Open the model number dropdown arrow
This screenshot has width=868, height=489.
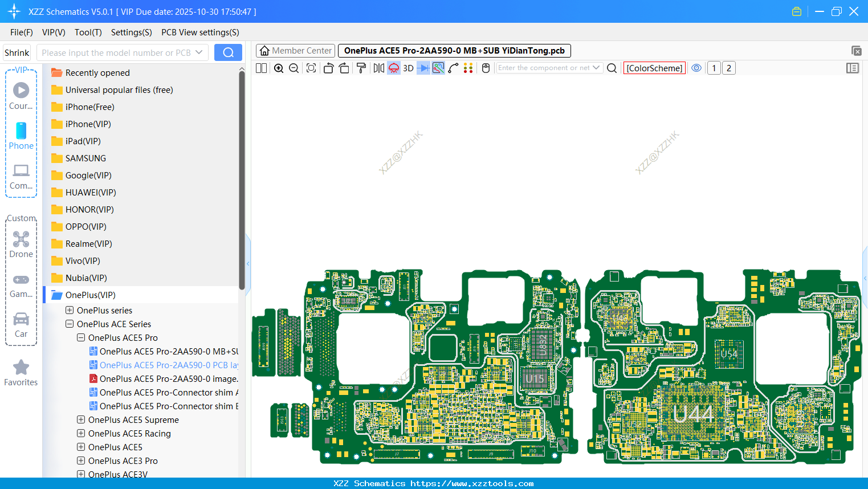point(199,52)
